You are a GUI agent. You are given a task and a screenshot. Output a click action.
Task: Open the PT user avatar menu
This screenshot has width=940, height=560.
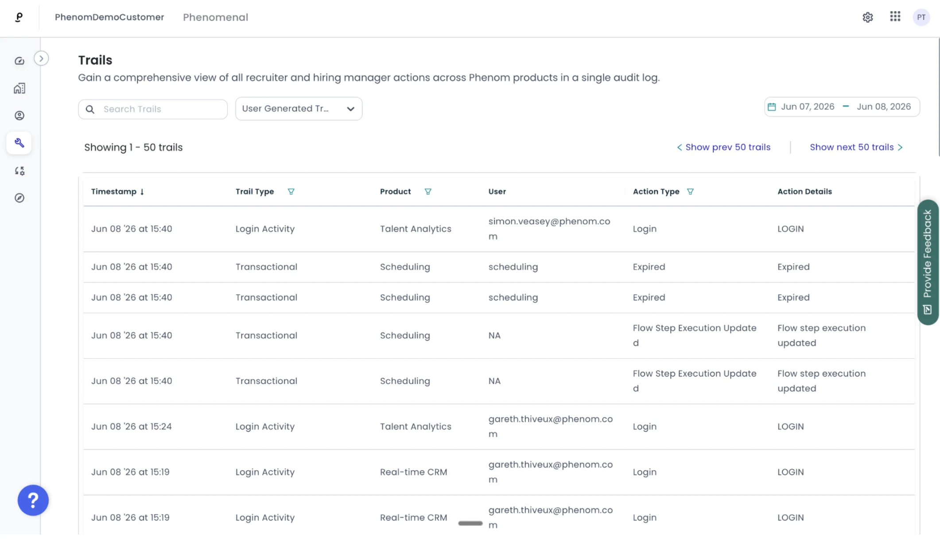tap(921, 17)
